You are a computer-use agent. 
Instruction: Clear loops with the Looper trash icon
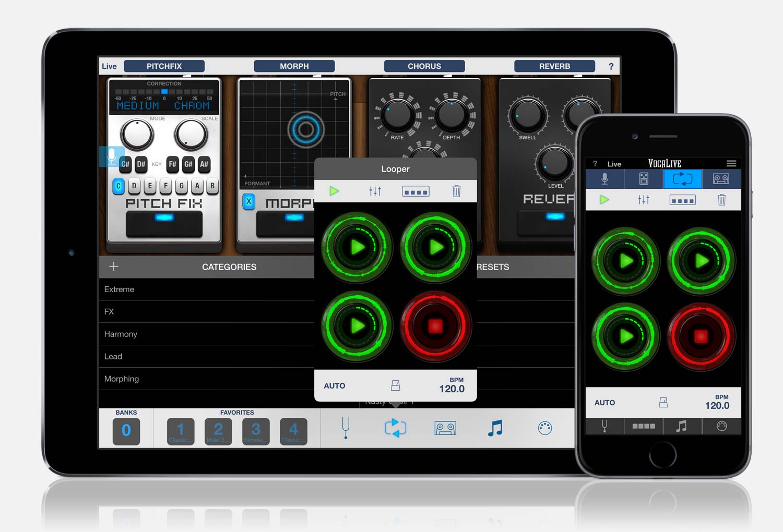(x=457, y=191)
